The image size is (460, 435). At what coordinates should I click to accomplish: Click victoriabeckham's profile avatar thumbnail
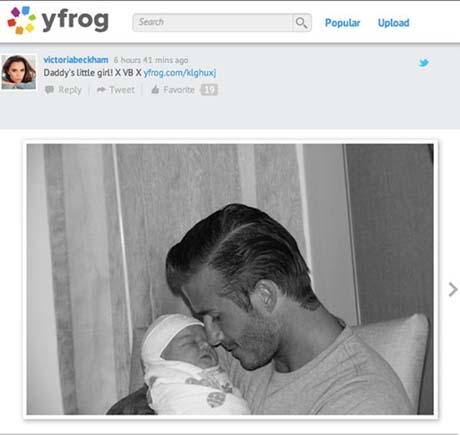coord(19,72)
